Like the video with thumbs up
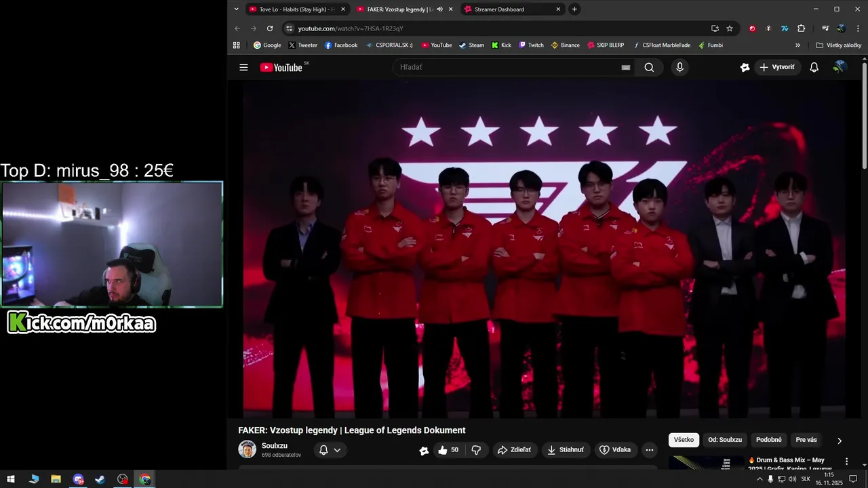Image resolution: width=868 pixels, height=488 pixels. (x=448, y=450)
